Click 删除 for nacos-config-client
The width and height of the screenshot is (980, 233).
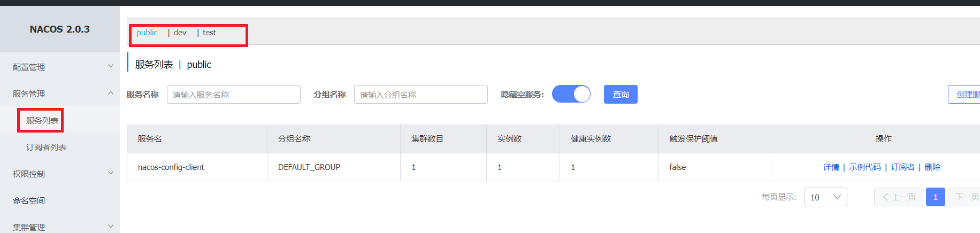[x=932, y=167]
